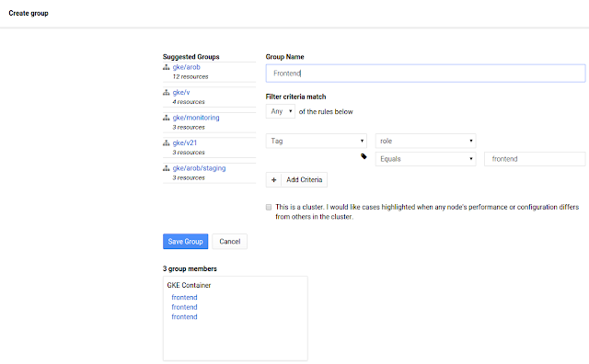Select the gke/v21 suggested group

[x=184, y=143]
